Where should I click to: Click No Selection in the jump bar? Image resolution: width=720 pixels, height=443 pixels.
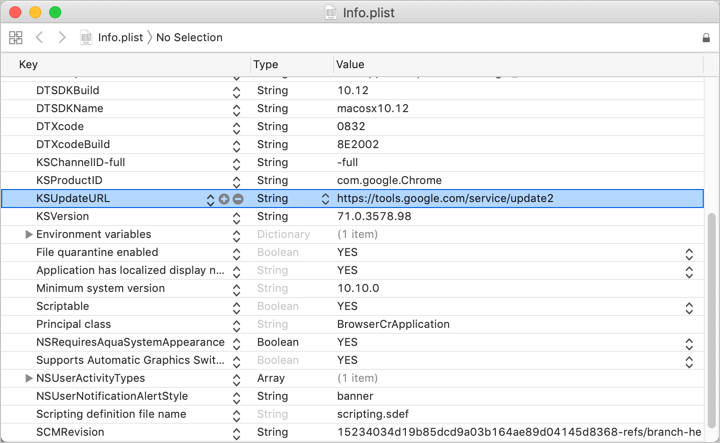[x=189, y=38]
